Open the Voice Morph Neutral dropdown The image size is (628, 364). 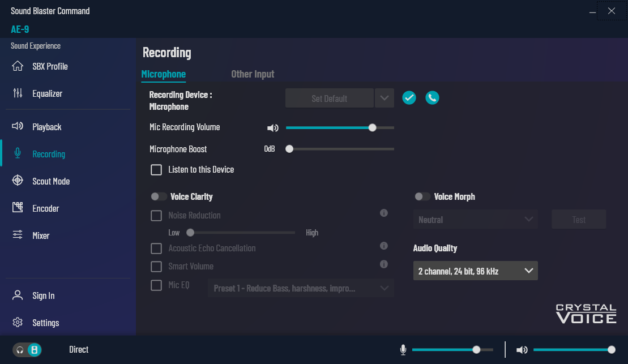click(x=475, y=220)
